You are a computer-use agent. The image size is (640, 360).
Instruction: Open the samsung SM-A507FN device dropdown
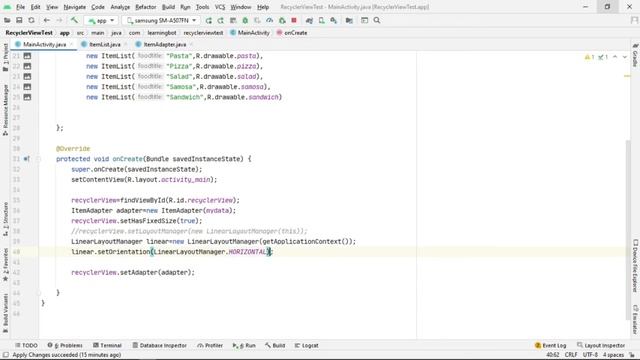pos(161,20)
